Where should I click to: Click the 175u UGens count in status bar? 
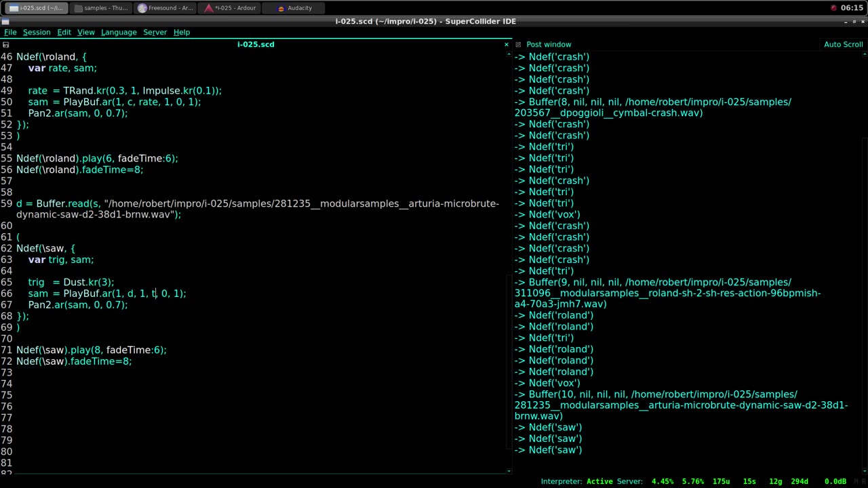[x=722, y=481]
